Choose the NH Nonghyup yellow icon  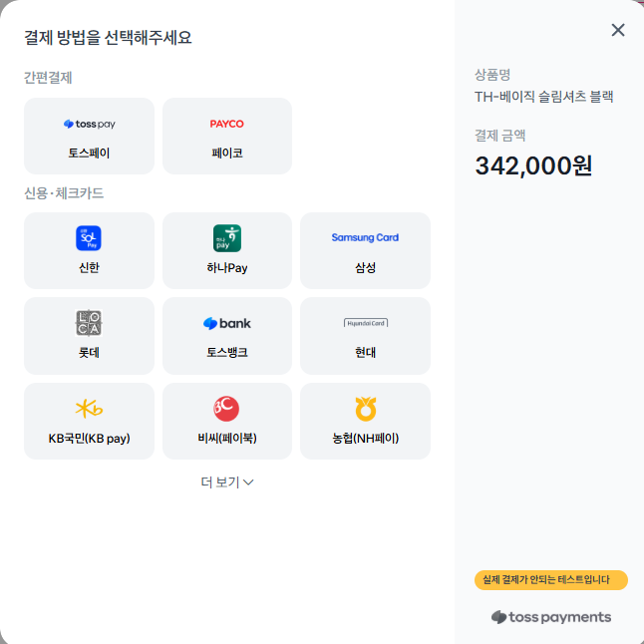[366, 409]
